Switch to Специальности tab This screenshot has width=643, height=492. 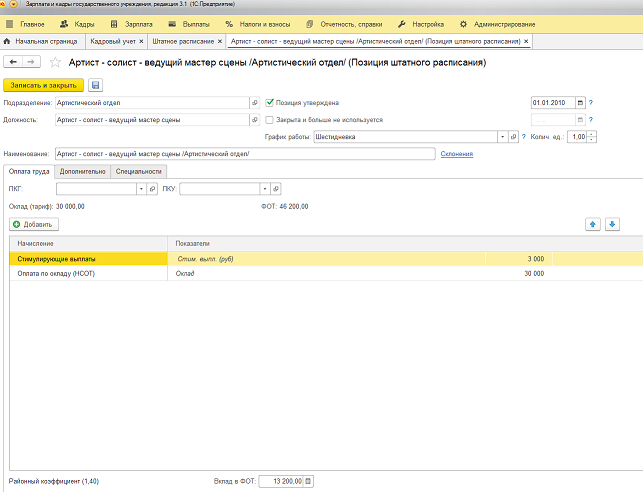[x=138, y=171]
